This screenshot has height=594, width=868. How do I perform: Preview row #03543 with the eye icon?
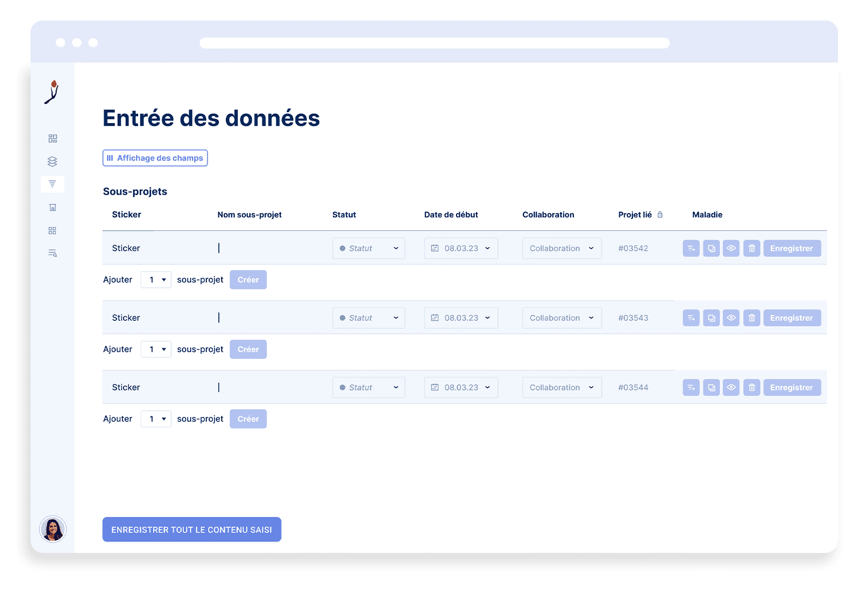point(731,317)
